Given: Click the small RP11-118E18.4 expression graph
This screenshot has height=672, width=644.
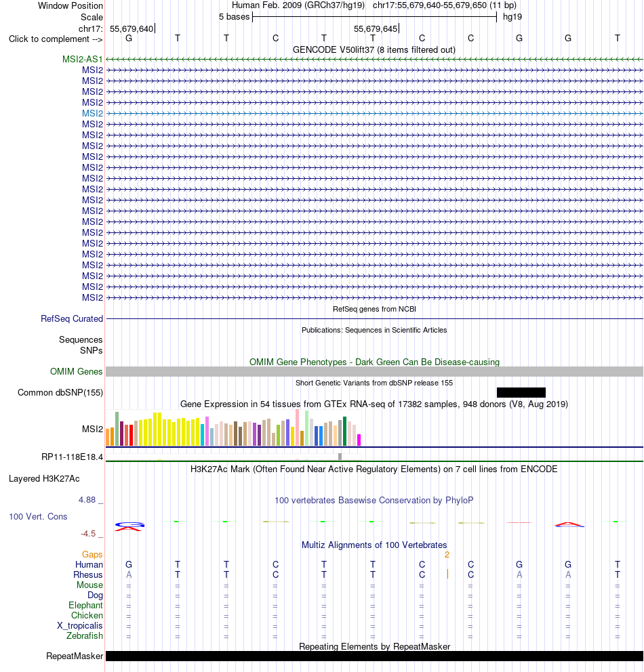Looking at the screenshot, I should tap(234, 457).
